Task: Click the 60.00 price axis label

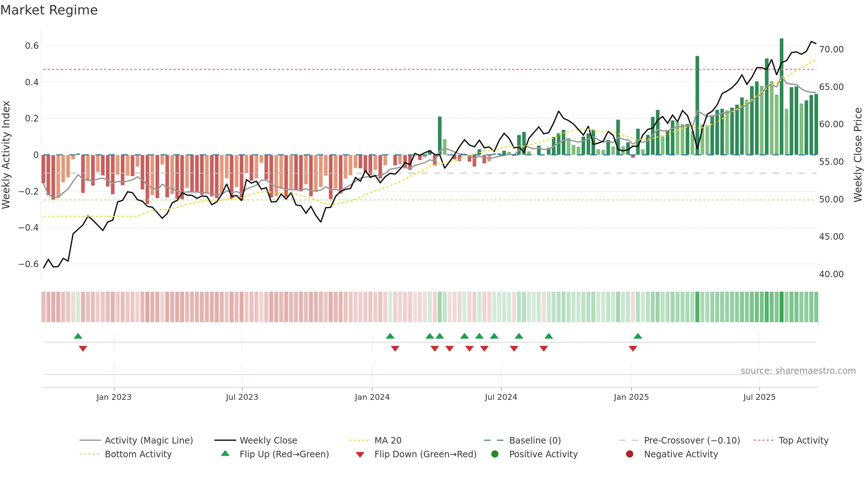Action: tap(831, 124)
